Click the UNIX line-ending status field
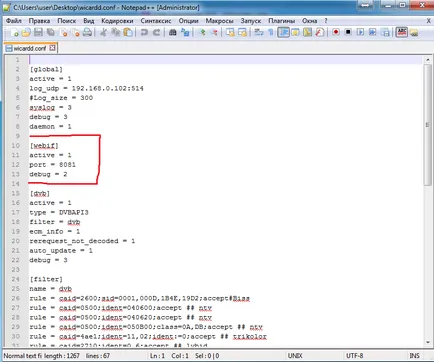This screenshot has width=434, height=362. (295, 356)
